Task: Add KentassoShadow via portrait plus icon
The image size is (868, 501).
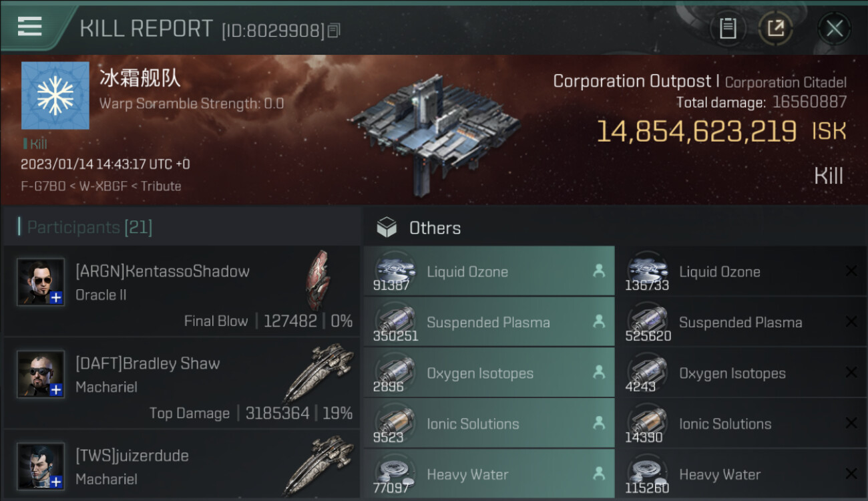Action: pyautogui.click(x=56, y=298)
